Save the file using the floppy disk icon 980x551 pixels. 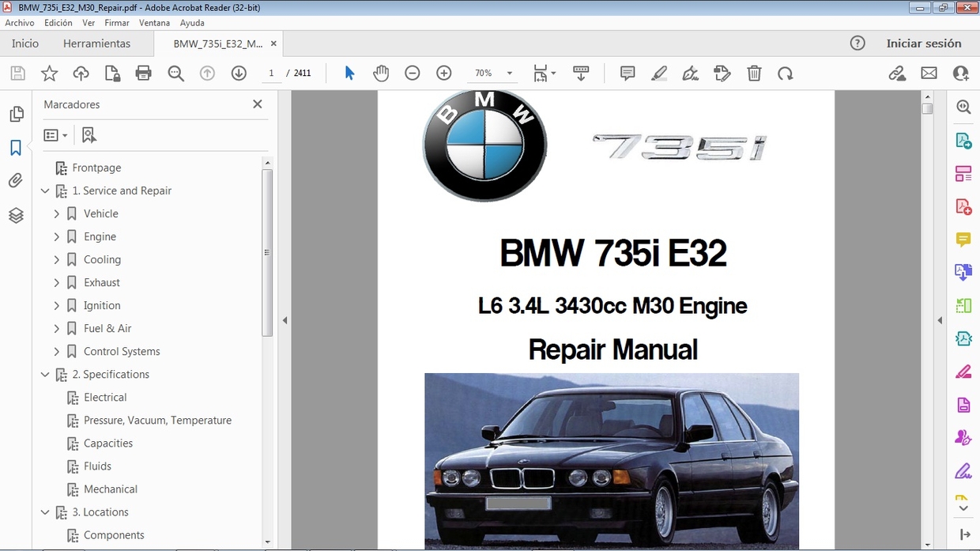coord(17,74)
